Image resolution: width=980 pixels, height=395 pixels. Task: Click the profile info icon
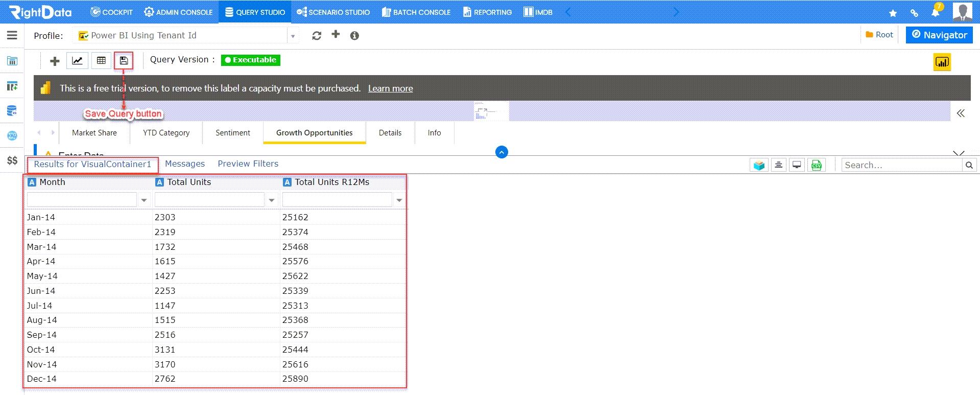click(x=354, y=36)
